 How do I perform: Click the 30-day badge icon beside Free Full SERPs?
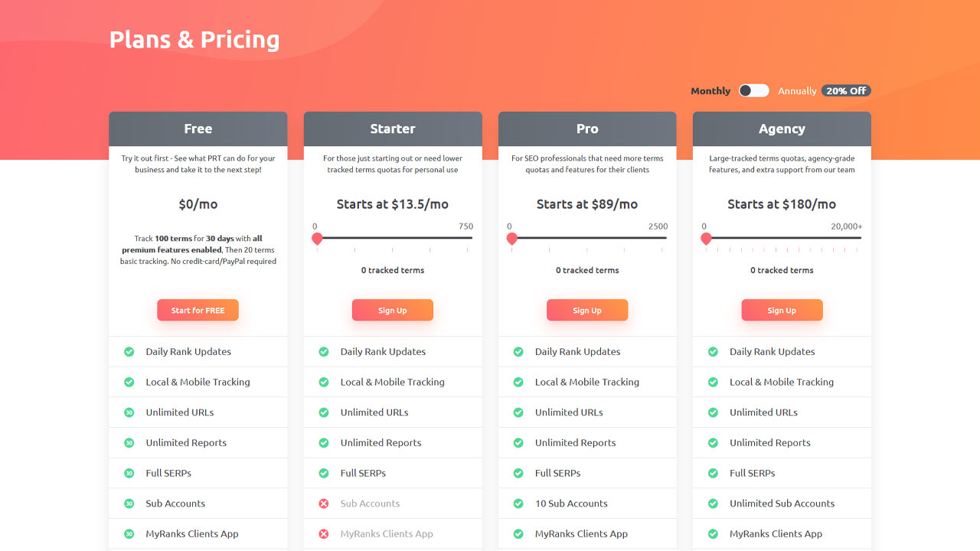click(x=129, y=473)
